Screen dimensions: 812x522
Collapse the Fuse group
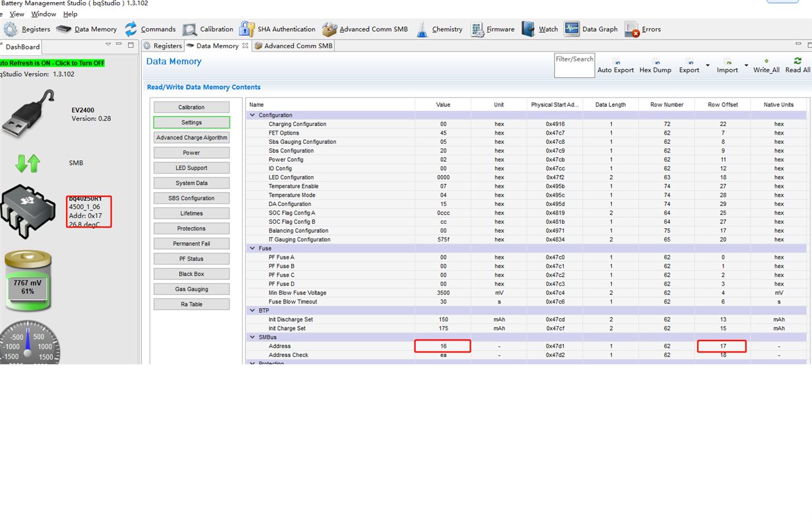coord(252,248)
